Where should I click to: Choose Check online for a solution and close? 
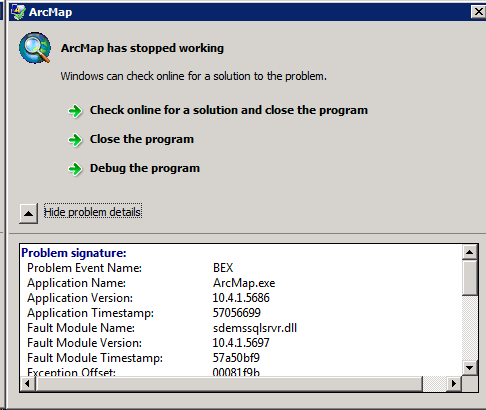(229, 110)
